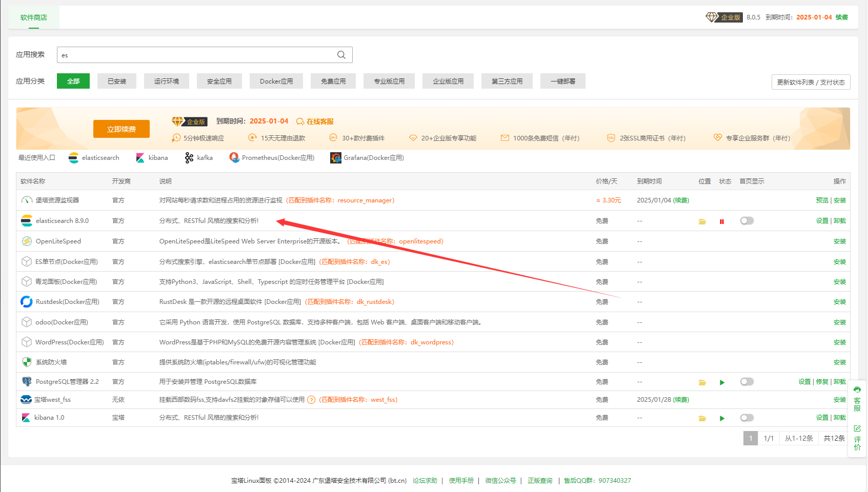Click 卸载 for elasticsearch 8.9.0
This screenshot has height=492, width=868.
pyautogui.click(x=840, y=221)
